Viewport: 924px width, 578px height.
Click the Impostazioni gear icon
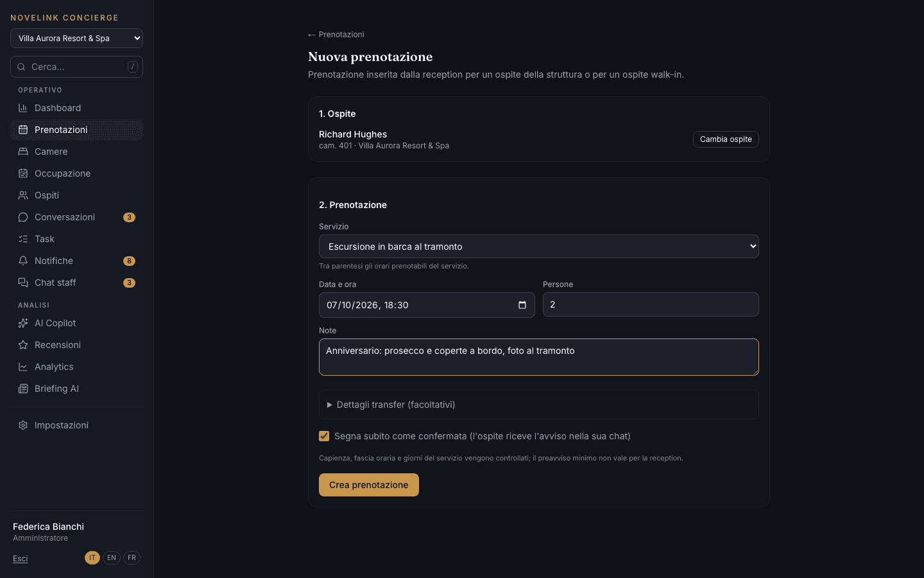[23, 425]
